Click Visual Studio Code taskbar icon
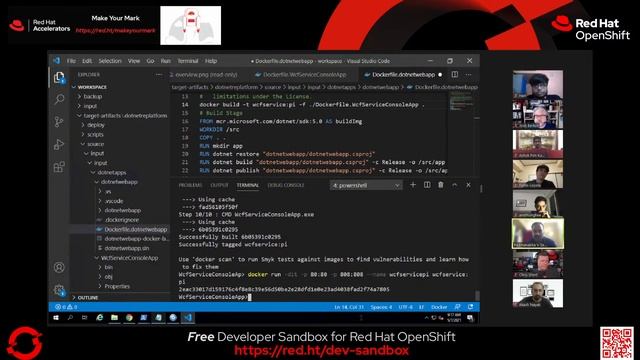Image resolution: width=640 pixels, height=360 pixels. point(188,318)
